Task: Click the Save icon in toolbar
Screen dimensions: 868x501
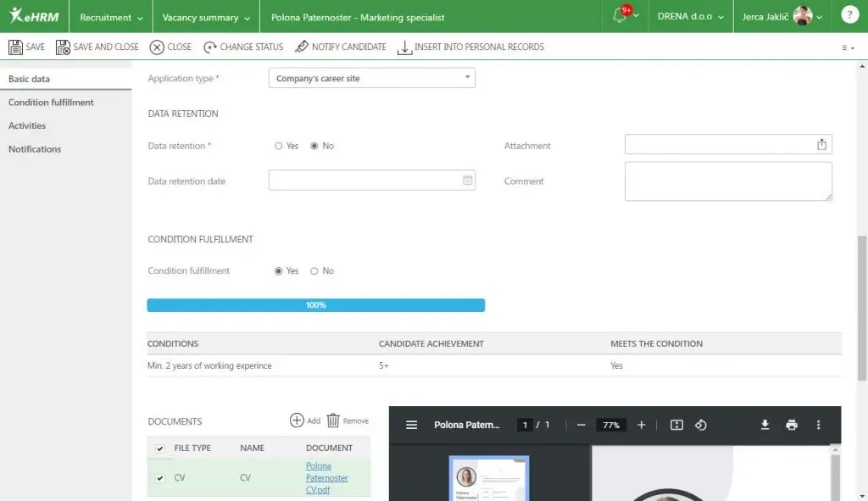Action: tap(15, 47)
